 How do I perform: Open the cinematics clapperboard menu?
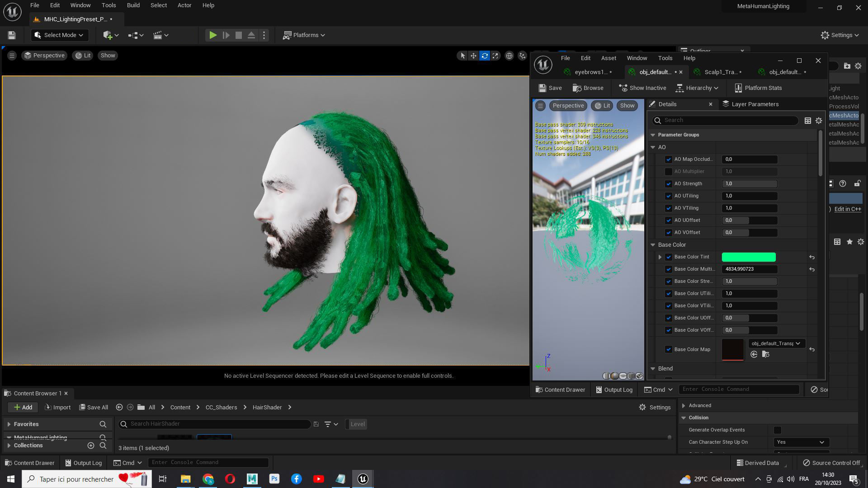pyautogui.click(x=160, y=35)
